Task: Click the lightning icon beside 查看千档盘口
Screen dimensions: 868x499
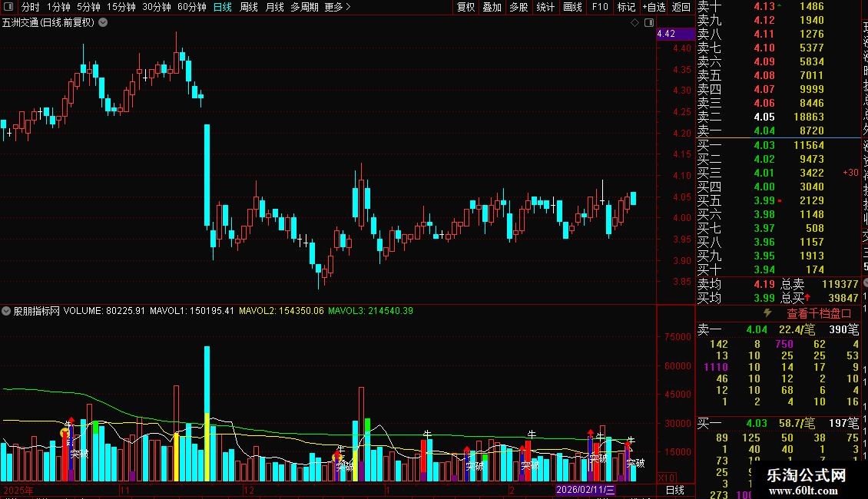Action: click(x=768, y=313)
